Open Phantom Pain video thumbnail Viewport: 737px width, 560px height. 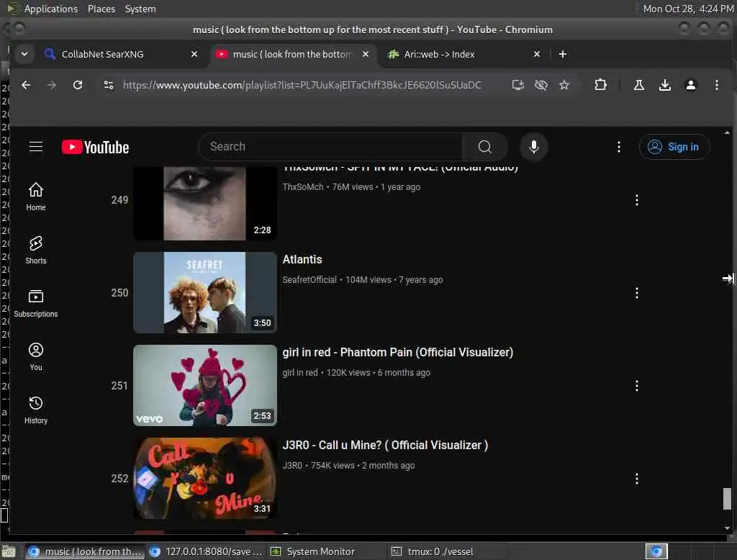tap(205, 386)
